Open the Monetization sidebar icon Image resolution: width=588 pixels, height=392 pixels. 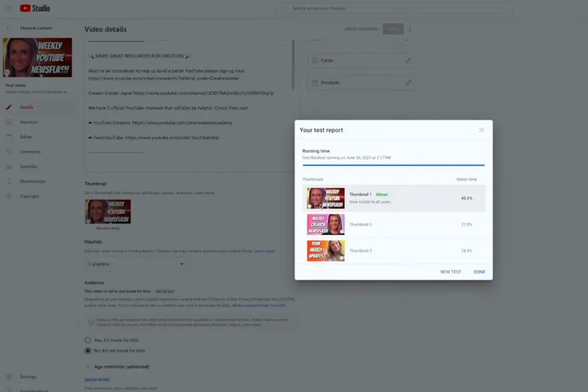tap(9, 181)
